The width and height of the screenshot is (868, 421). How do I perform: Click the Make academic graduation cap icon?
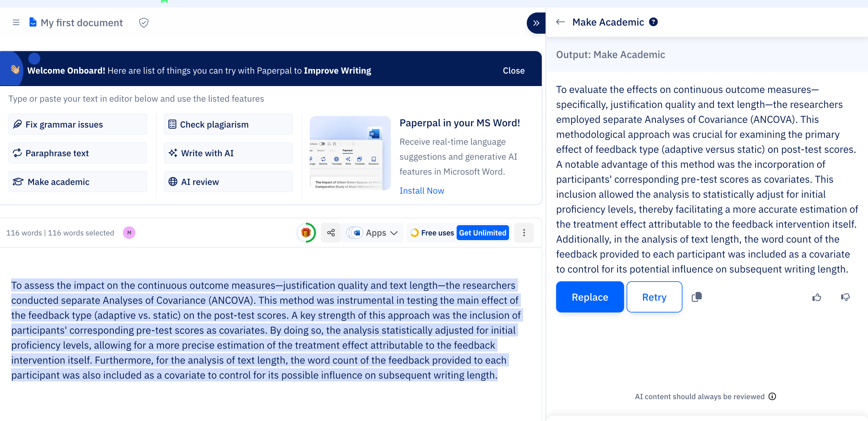click(18, 181)
